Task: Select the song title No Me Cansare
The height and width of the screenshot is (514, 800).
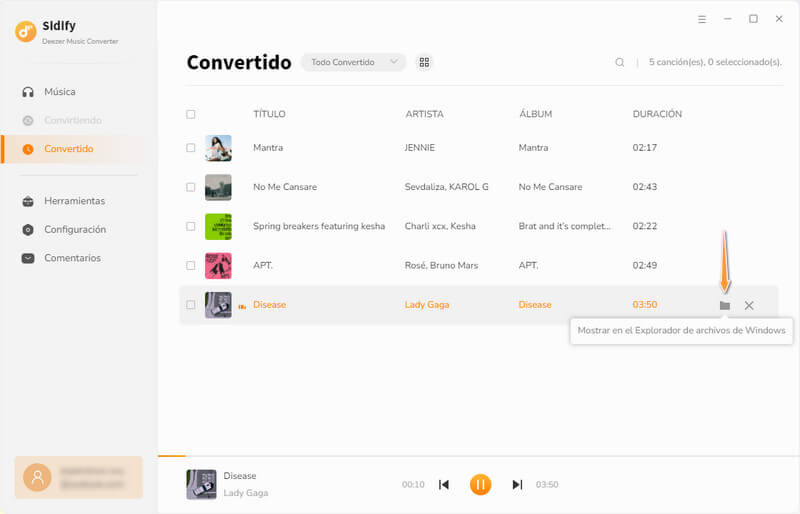Action: (285, 187)
